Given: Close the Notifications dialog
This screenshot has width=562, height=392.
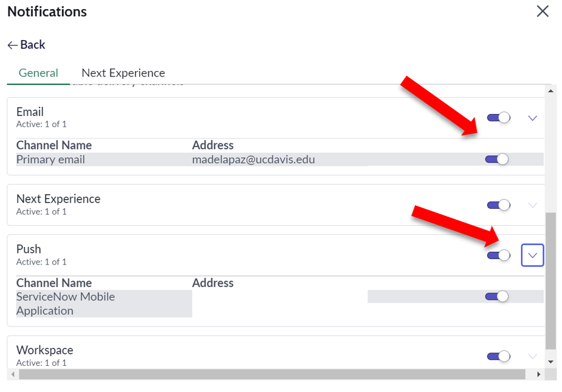Looking at the screenshot, I should [543, 11].
